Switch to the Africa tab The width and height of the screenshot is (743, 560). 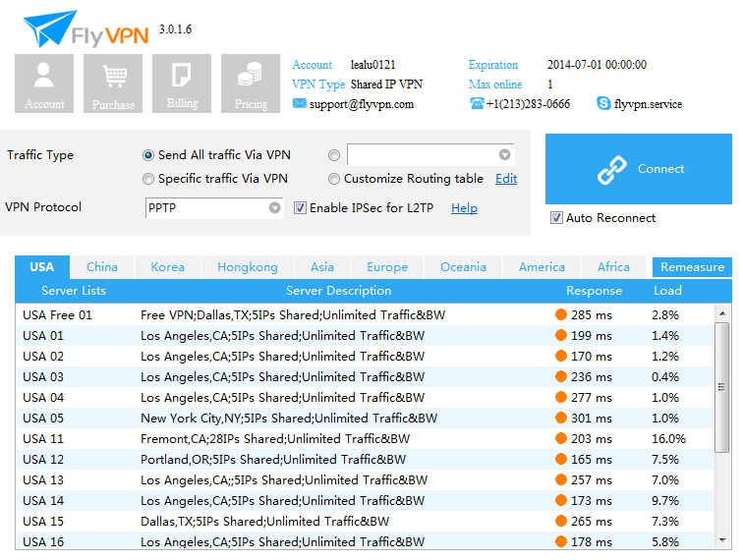point(613,267)
